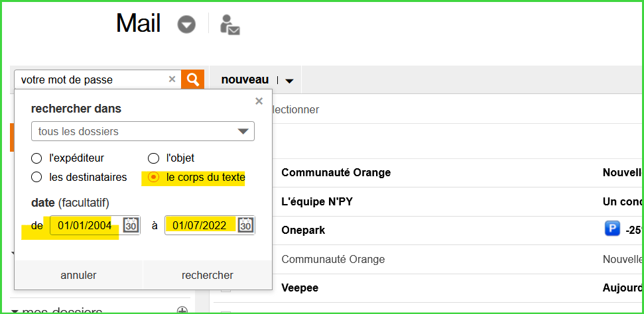Click the nouveau message tab
The image size is (644, 314).
[245, 79]
